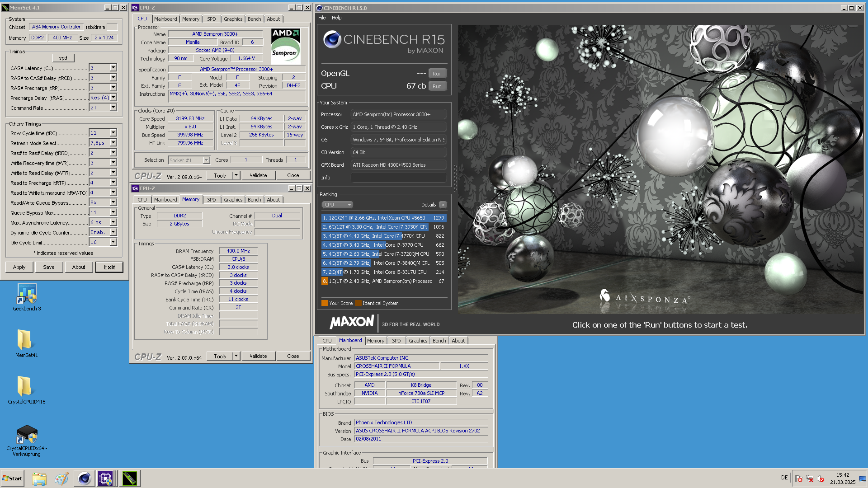The image size is (868, 488).
Task: Click Close in memory CPU-Z window
Action: click(x=293, y=356)
